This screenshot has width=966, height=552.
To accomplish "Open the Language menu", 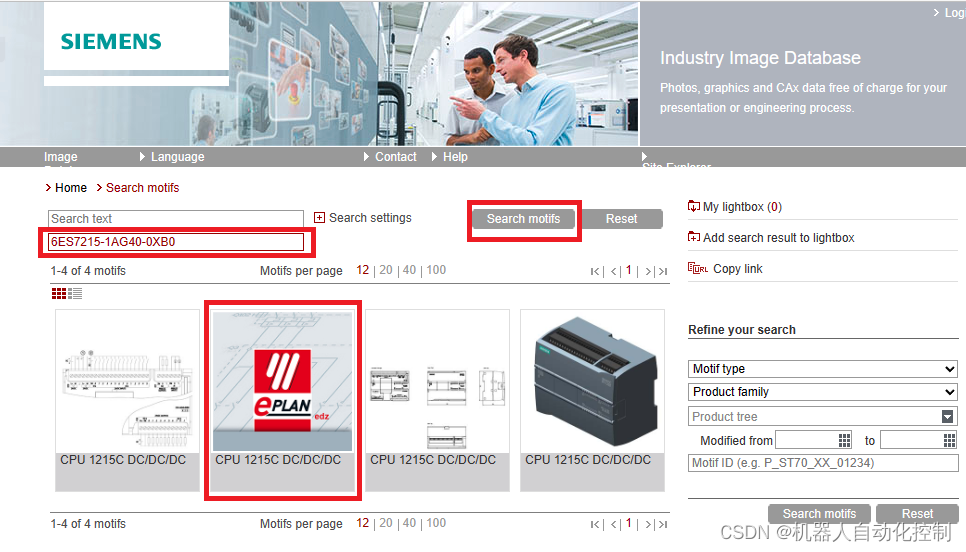I will click(x=177, y=157).
